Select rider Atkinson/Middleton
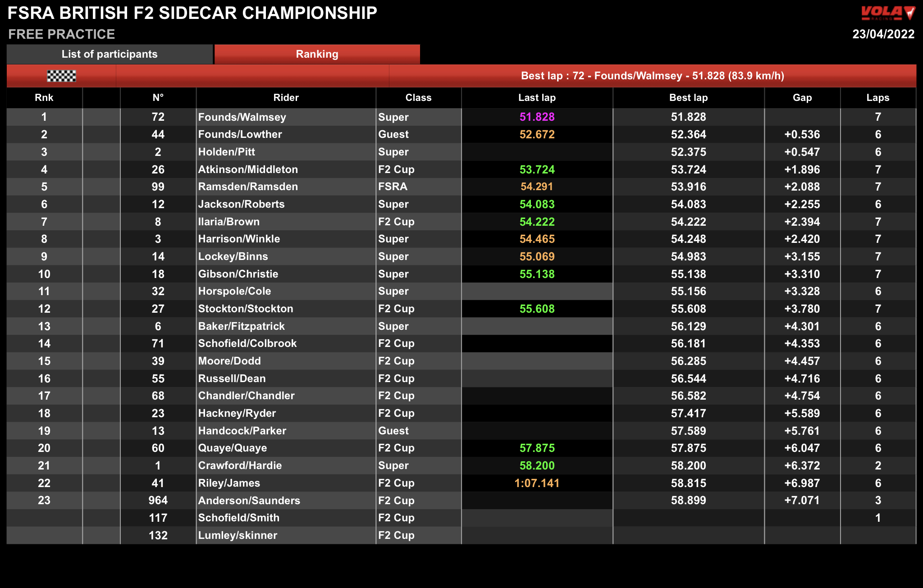 pos(248,169)
